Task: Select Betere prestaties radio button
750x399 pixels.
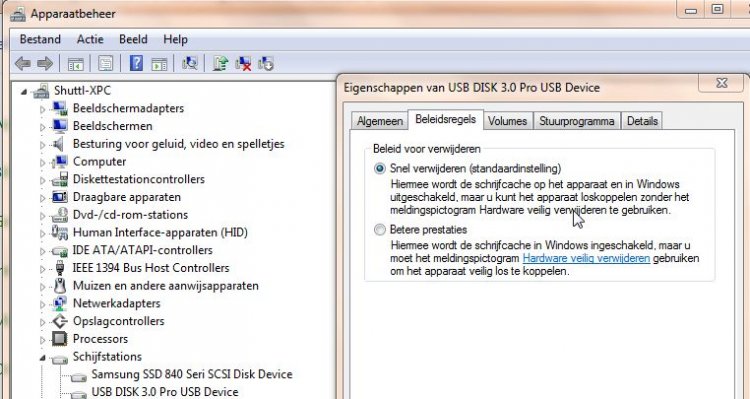Action: (x=380, y=230)
